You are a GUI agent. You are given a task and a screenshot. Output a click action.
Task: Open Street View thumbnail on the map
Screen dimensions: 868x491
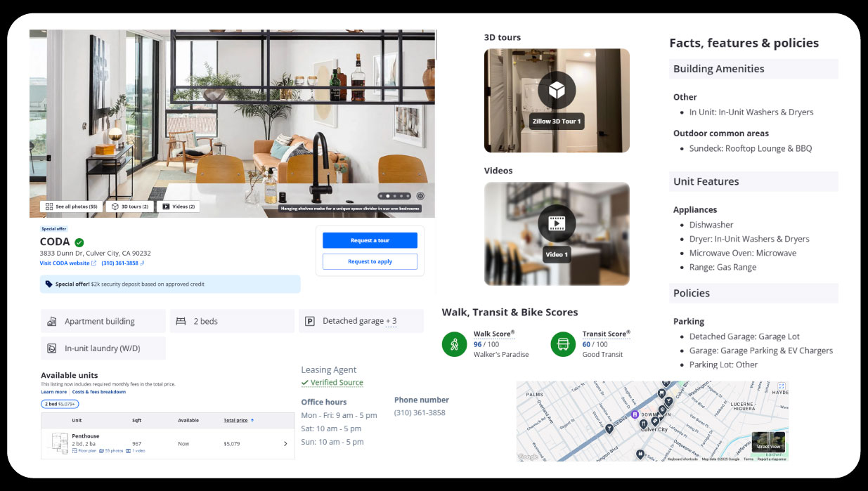click(768, 442)
